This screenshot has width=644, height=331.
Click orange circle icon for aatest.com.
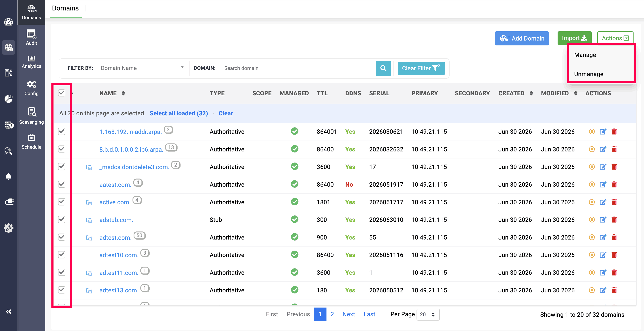click(592, 184)
